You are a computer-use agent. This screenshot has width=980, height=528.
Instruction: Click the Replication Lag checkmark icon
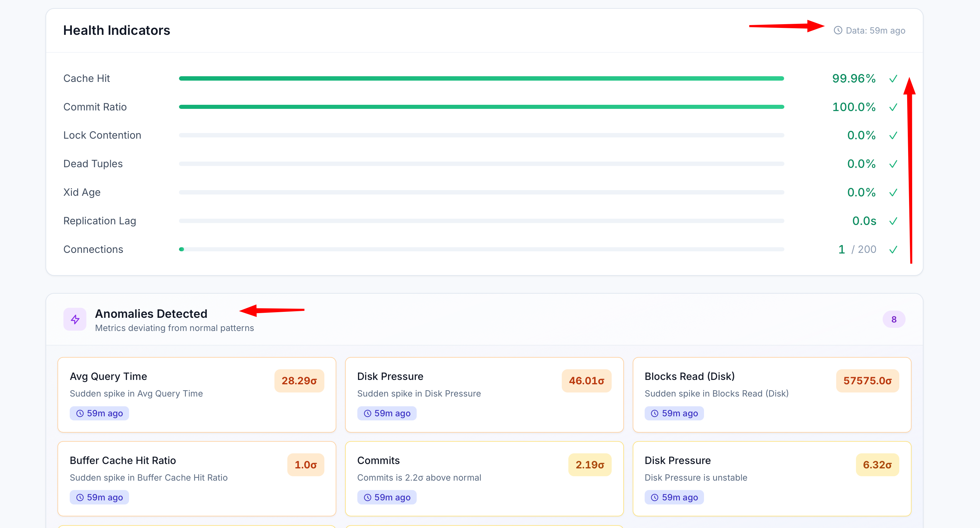pyautogui.click(x=893, y=221)
